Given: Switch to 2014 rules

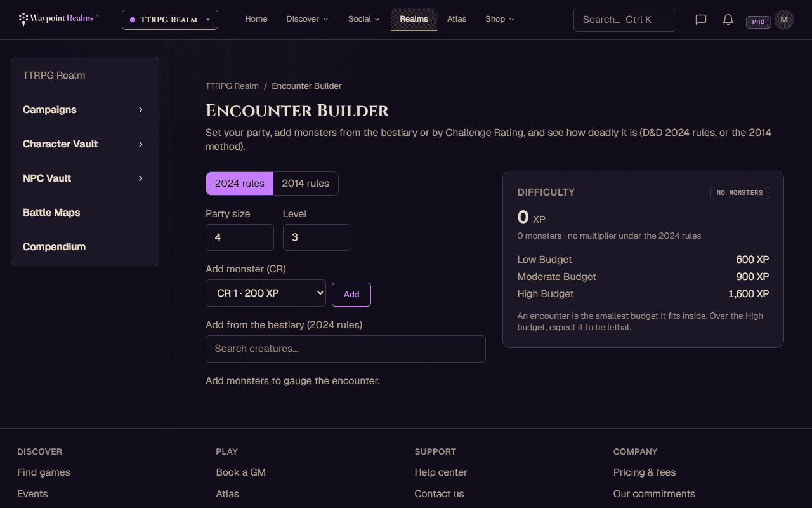Looking at the screenshot, I should tap(306, 184).
